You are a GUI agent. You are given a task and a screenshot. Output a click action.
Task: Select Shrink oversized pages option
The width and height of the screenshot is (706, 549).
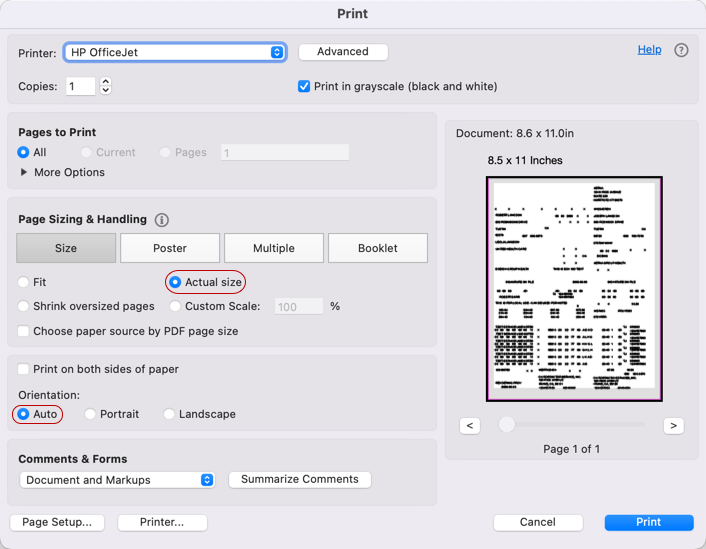(x=23, y=306)
